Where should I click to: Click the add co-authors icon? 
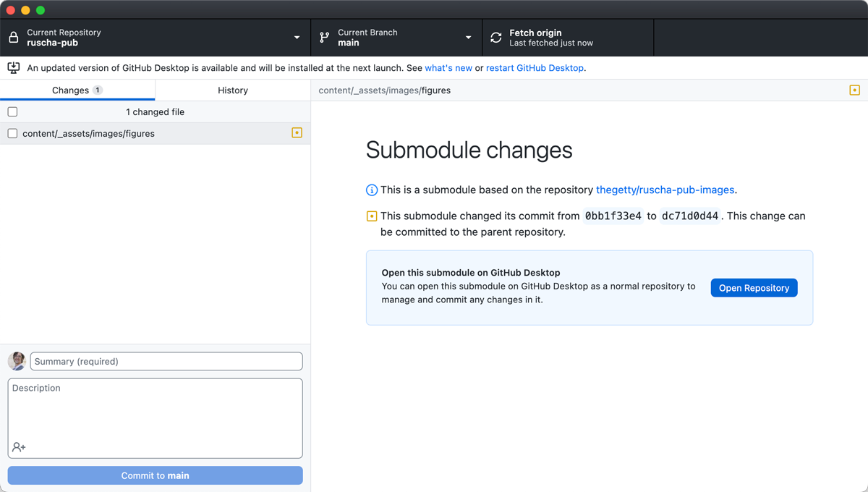pos(19,447)
